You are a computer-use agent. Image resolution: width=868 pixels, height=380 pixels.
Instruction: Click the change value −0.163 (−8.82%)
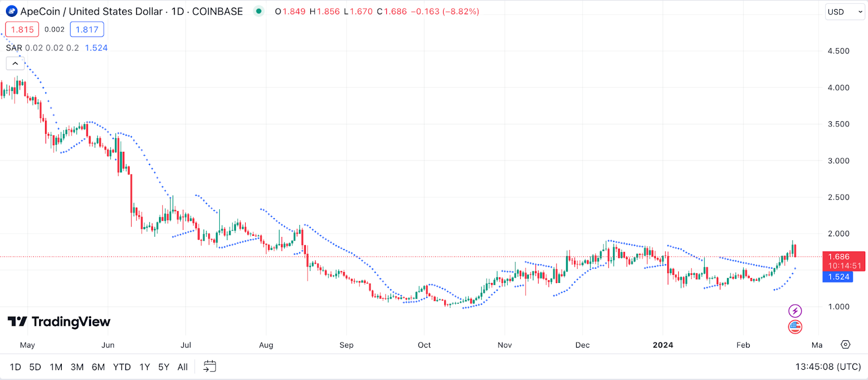coord(445,11)
